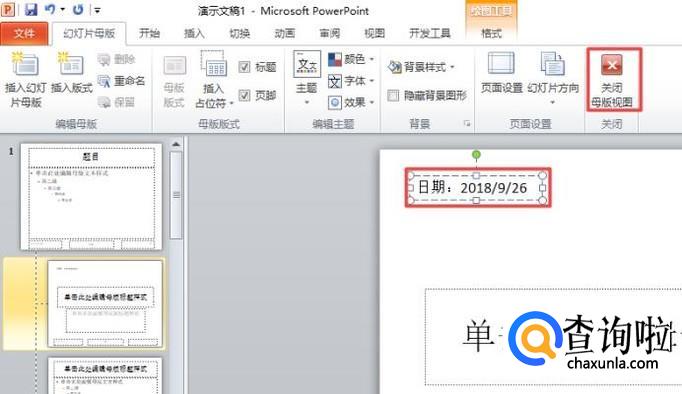Open the 开发工具 ribbon tab

coord(430,33)
